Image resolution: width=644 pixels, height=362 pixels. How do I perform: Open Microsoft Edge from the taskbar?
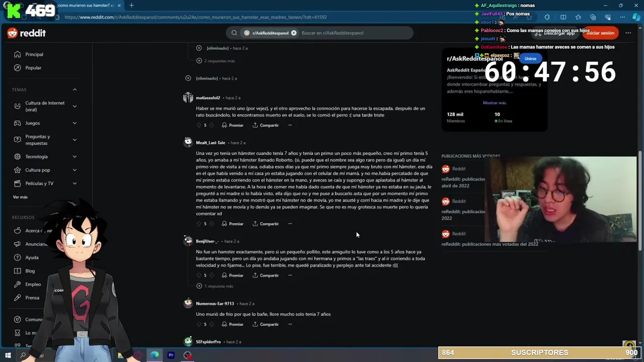click(x=154, y=355)
